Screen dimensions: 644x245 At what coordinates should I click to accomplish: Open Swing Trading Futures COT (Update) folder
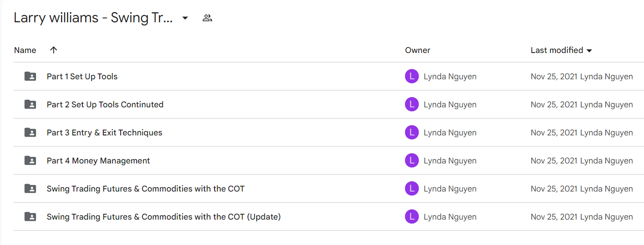coord(163,217)
